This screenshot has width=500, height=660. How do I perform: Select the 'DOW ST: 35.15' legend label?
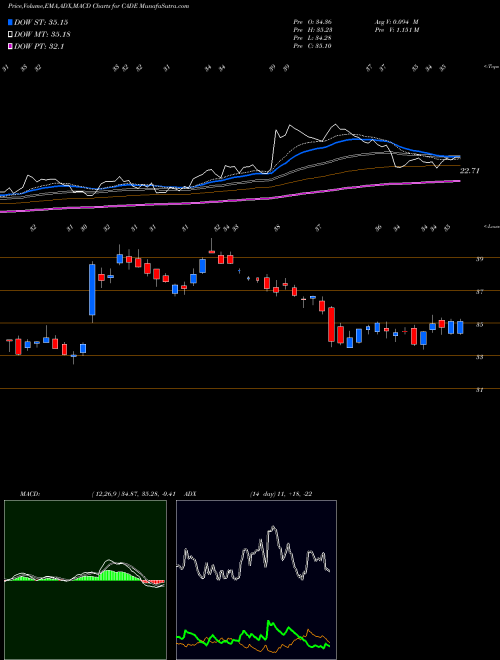tap(41, 22)
